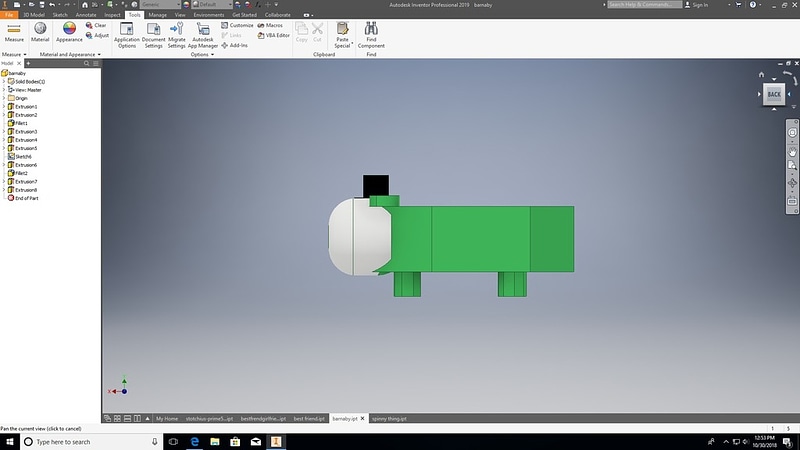Select Extrusion8 feature
Screen dimensions: 800x450
pyautogui.click(x=22, y=190)
